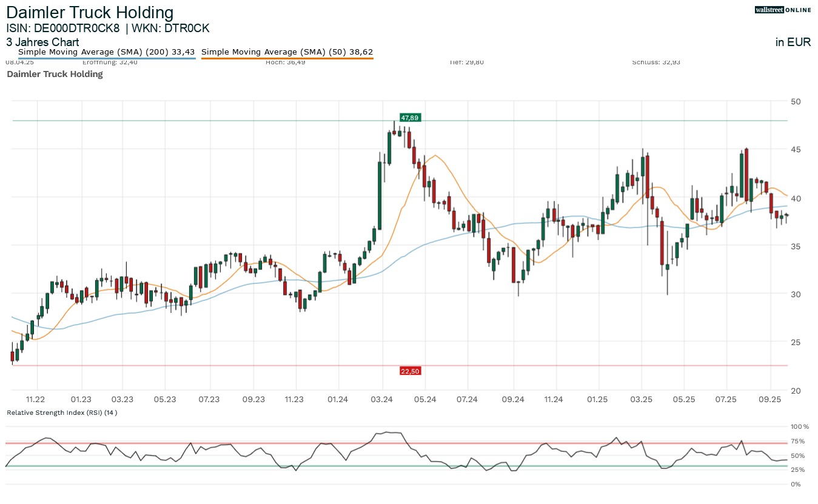The height and width of the screenshot is (504, 818).
Task: Click the 20 price axis label
Action: click(x=796, y=391)
